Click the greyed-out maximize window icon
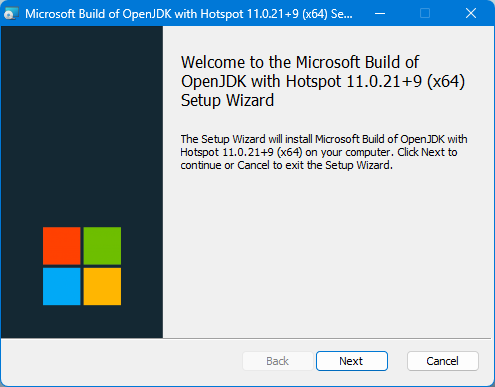Screen dimensions: 495x387 (x=425, y=13)
